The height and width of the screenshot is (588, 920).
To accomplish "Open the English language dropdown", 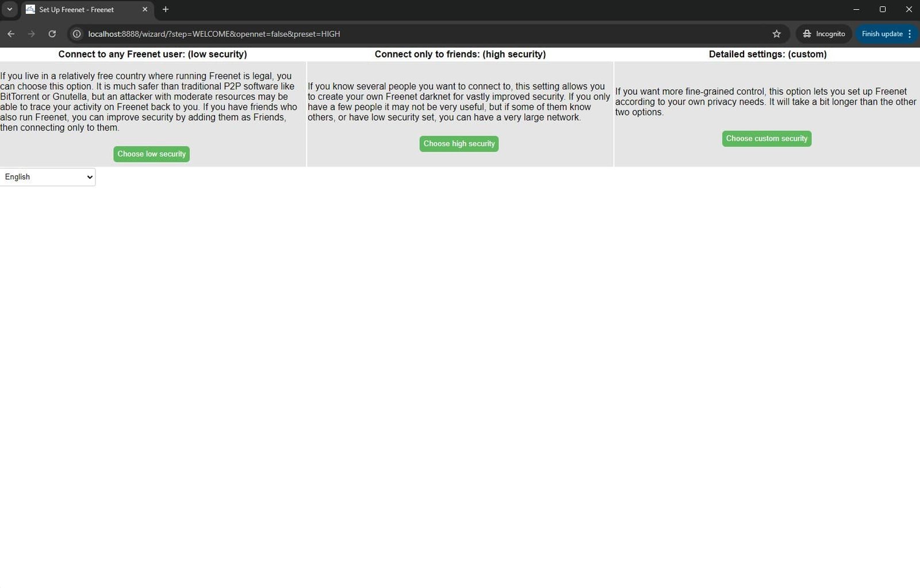I will tap(48, 177).
